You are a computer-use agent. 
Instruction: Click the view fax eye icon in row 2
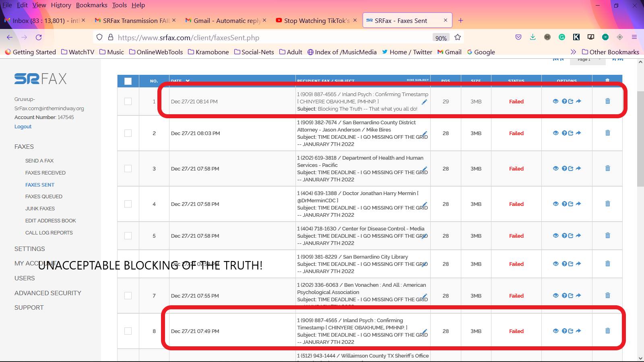555,133
